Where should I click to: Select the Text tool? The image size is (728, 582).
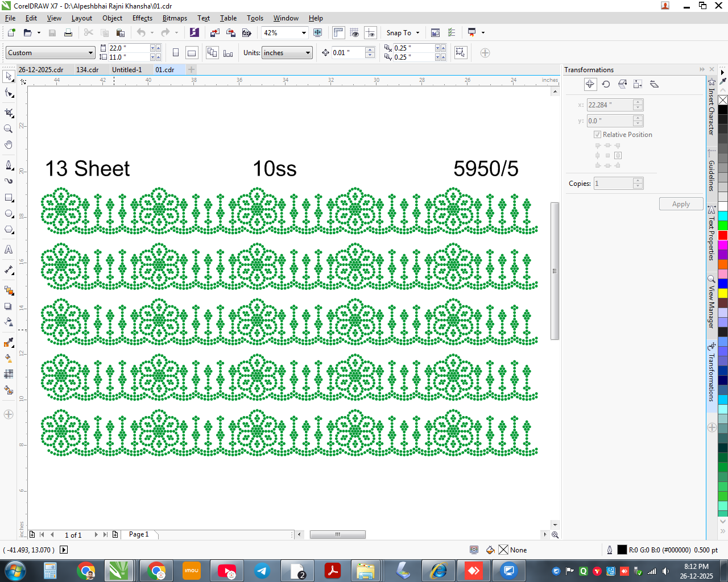pos(9,250)
